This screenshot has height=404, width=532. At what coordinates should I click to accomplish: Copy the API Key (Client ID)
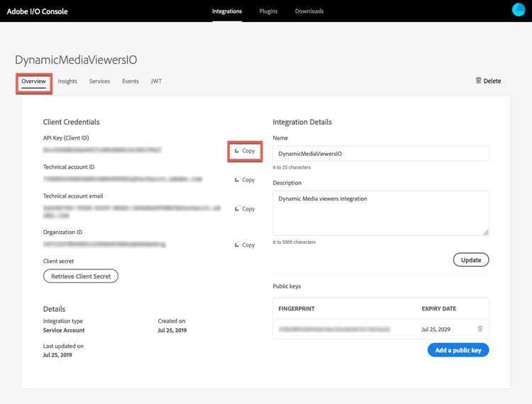pos(245,151)
